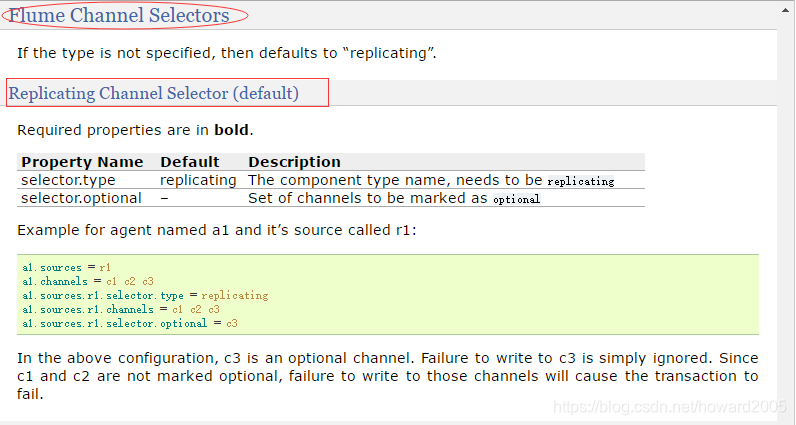796x425 pixels.
Task: Select the selector.optional property cell
Action: click(x=81, y=198)
